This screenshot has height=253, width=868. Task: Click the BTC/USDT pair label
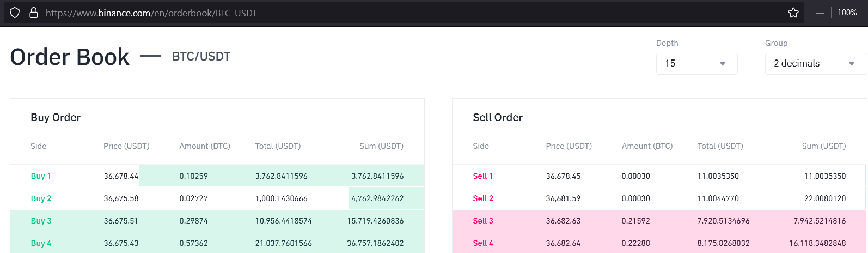pyautogui.click(x=201, y=57)
